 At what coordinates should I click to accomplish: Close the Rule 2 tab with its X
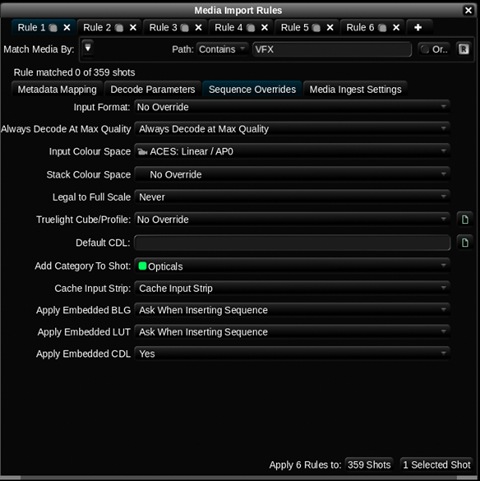tap(133, 28)
